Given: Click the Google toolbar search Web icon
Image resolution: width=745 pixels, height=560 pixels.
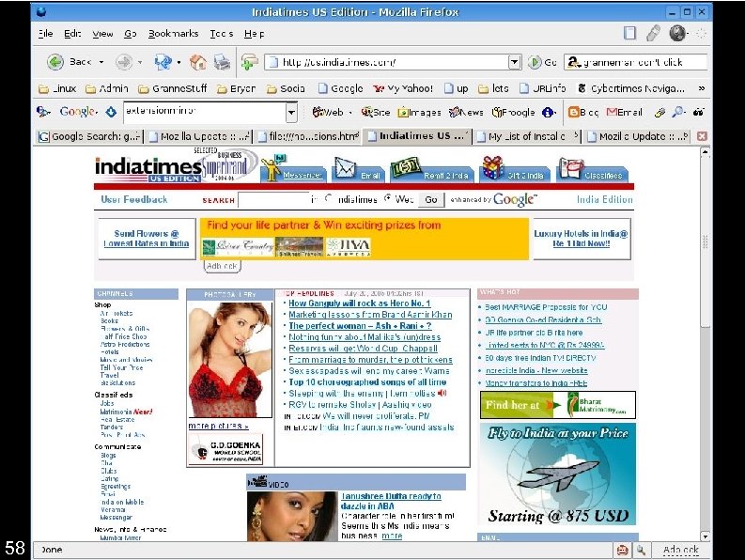Looking at the screenshot, I should pyautogui.click(x=318, y=112).
